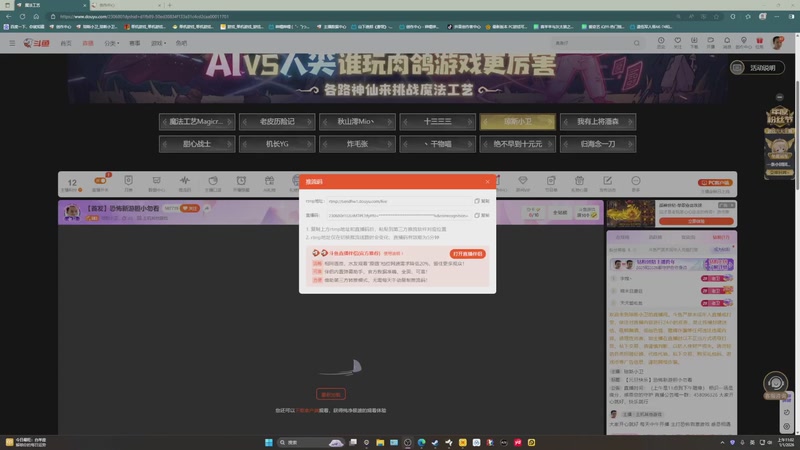The height and width of the screenshot is (450, 800).
Task: Open the pencil edit icon in streamer toolbar
Action: click(x=607, y=180)
